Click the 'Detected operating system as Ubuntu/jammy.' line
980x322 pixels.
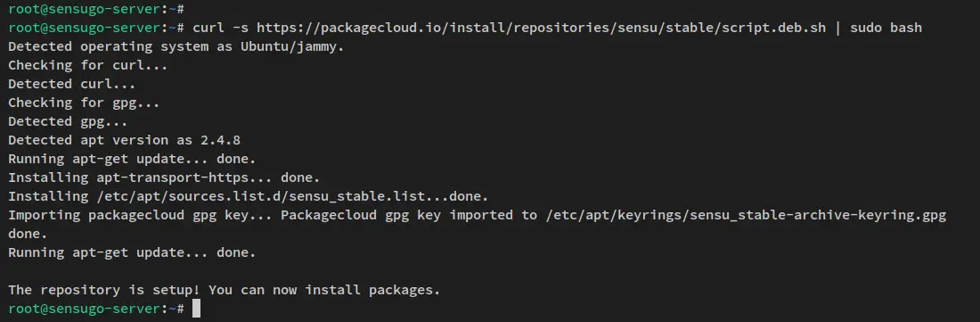(x=176, y=46)
